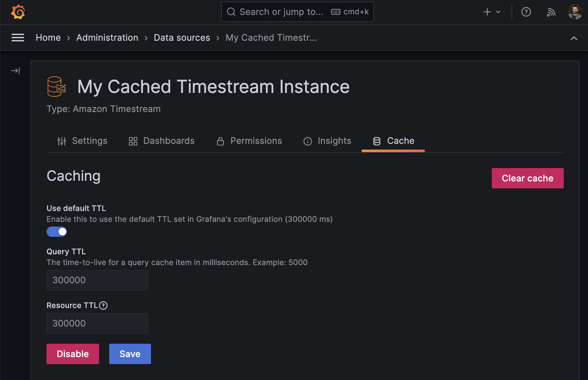Click the Caching heading
Image resolution: width=588 pixels, height=380 pixels.
tap(74, 176)
